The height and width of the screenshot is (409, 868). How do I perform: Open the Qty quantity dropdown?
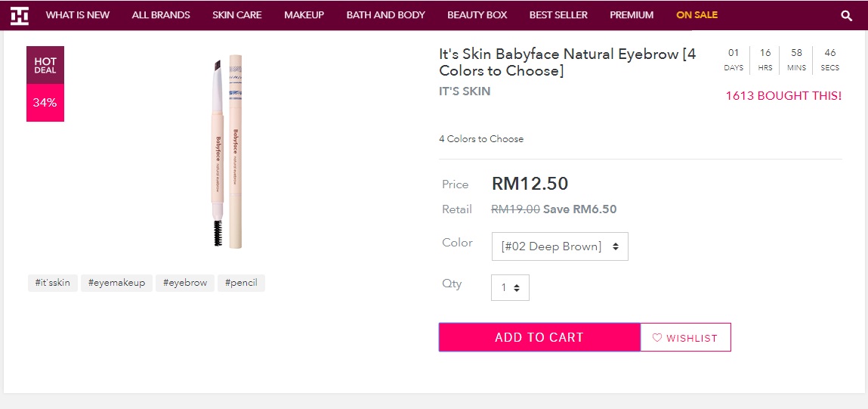coord(510,287)
